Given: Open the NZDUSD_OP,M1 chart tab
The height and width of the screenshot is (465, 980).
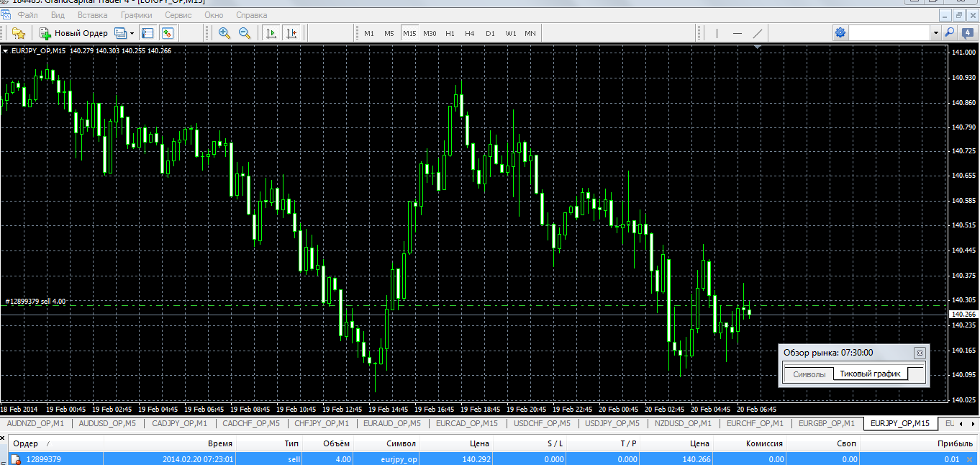Looking at the screenshot, I should point(683,423).
